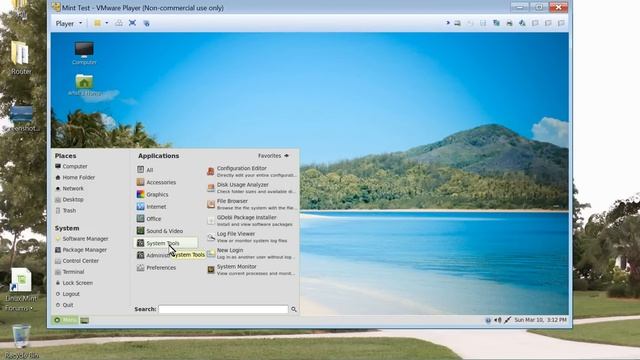Viewport: 640px width, 360px height.
Task: Click update notifier tray icon in Mint
Action: click(488, 320)
